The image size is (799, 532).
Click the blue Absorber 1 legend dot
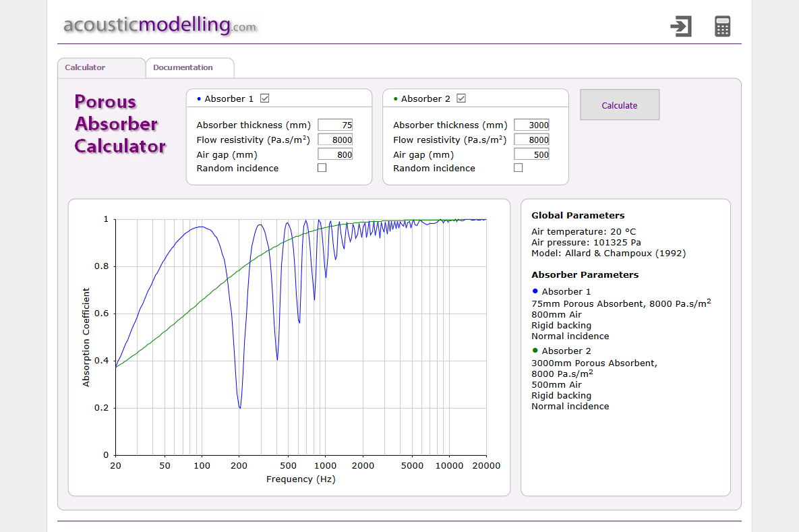point(535,291)
